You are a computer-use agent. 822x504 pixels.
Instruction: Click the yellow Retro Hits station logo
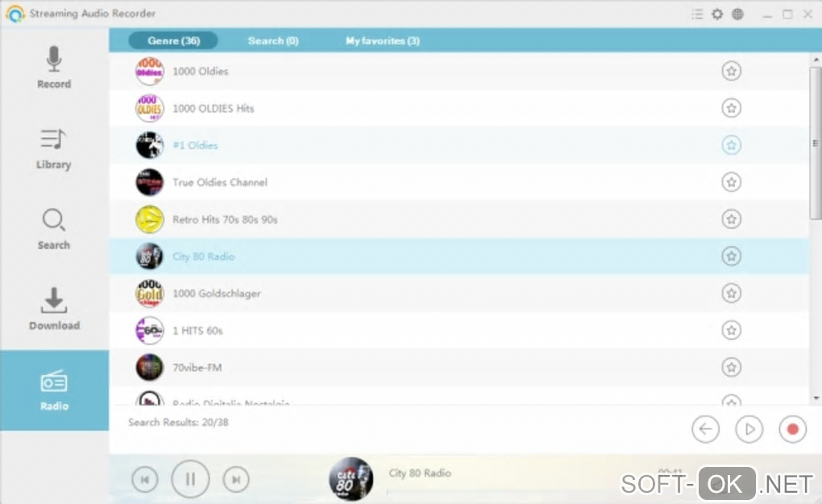pyautogui.click(x=149, y=219)
